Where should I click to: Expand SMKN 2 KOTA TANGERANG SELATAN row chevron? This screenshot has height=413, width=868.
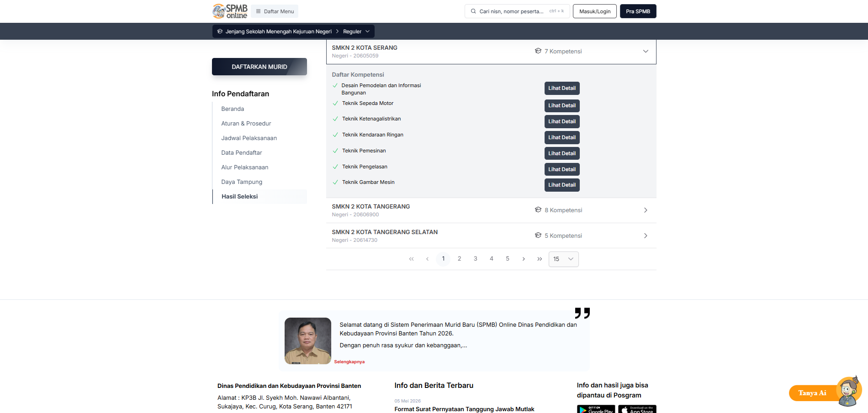coord(646,236)
